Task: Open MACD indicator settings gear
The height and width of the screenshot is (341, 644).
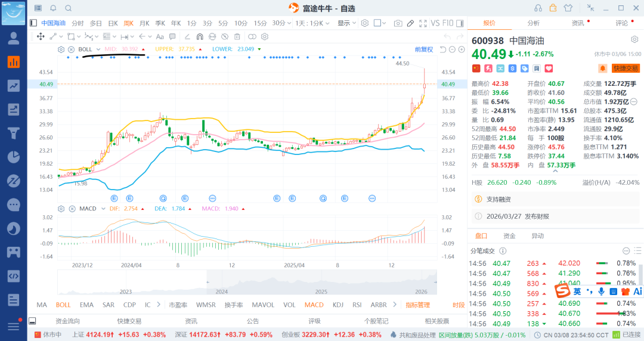Action: pos(61,209)
